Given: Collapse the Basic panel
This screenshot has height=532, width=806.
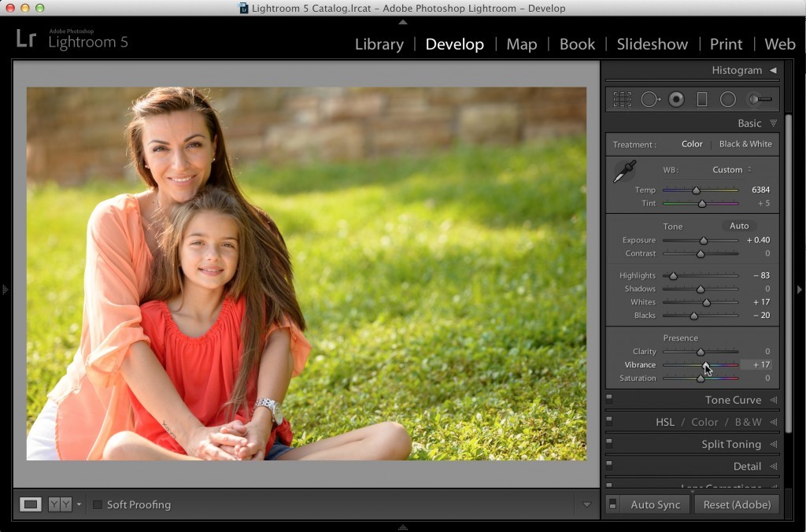Looking at the screenshot, I should click(773, 124).
